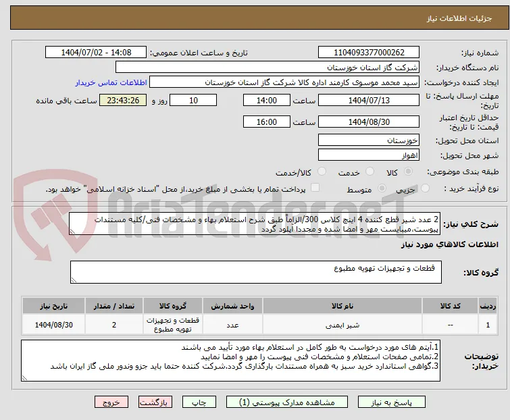Open مشاهده مدارک پیوستی (1) attachments
This screenshot has height=420, width=510.
point(287,402)
